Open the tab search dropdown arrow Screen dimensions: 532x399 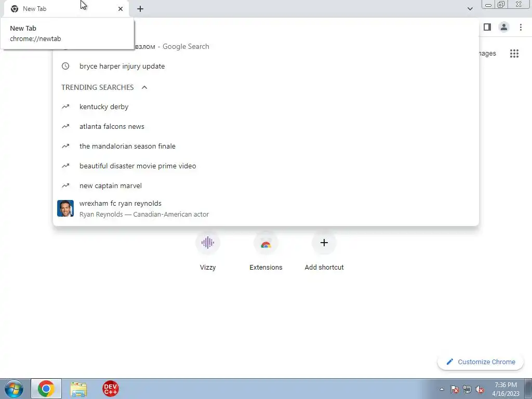point(470,9)
